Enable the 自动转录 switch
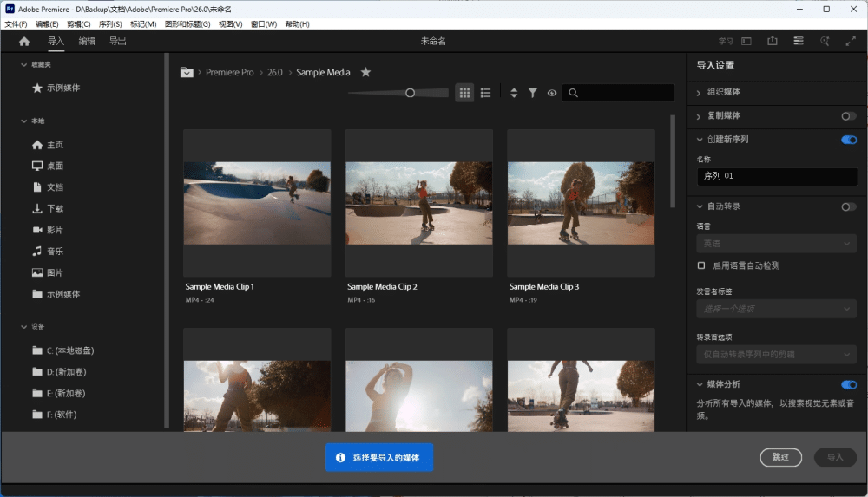This screenshot has width=868, height=497. pos(849,207)
